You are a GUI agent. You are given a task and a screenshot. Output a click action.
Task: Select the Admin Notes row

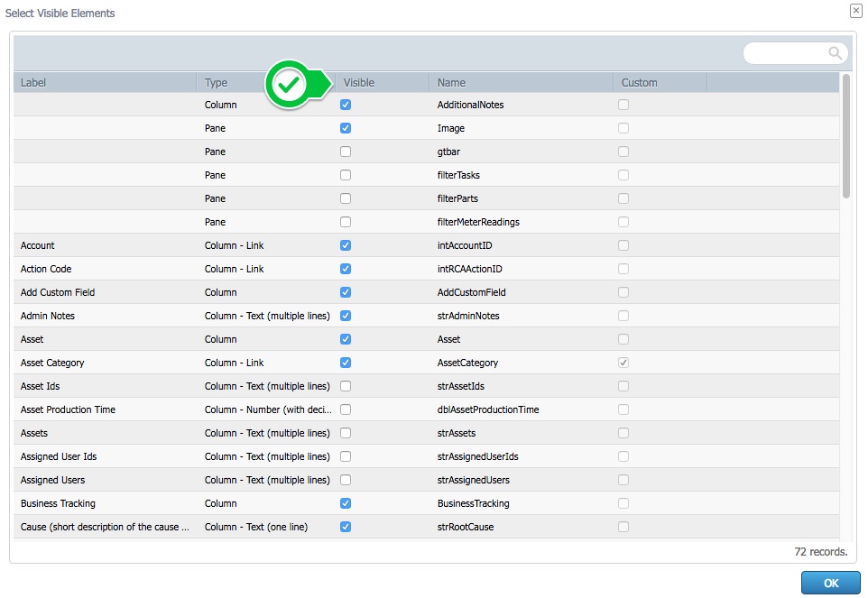coord(426,316)
